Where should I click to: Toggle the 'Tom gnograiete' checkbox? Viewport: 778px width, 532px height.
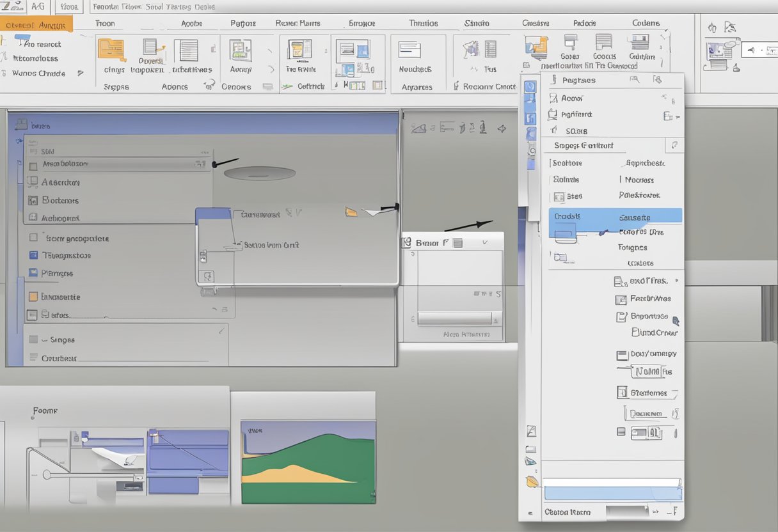(x=33, y=238)
